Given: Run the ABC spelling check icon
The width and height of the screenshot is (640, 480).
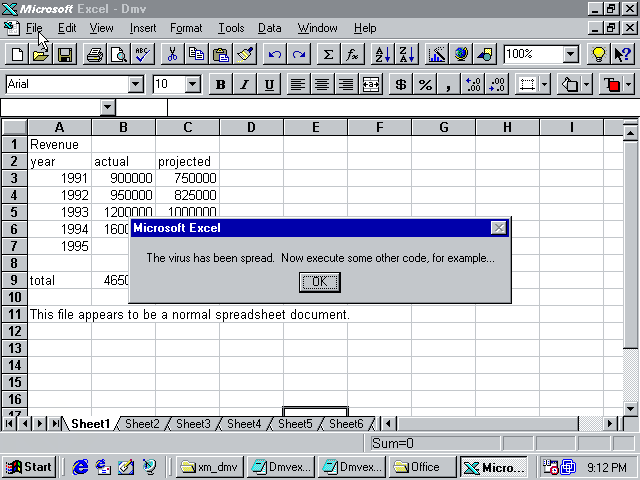Looking at the screenshot, I should [143, 54].
